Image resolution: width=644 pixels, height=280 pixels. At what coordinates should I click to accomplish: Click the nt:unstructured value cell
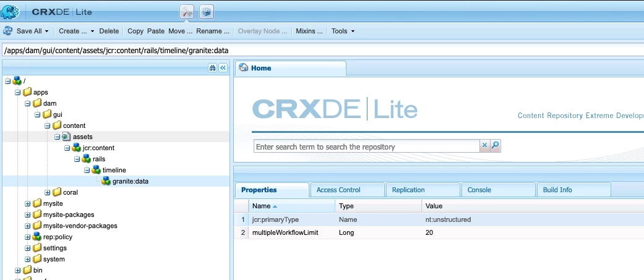pos(448,219)
